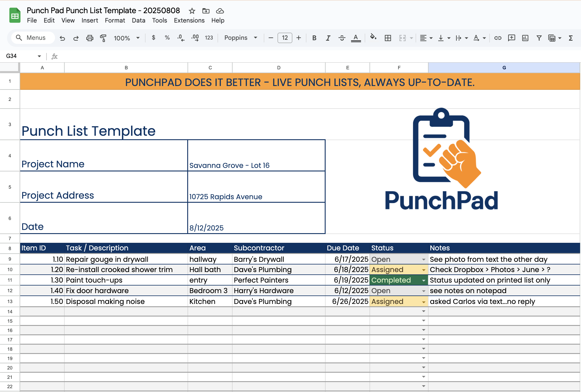
Task: Star this spreadsheet document
Action: (192, 11)
